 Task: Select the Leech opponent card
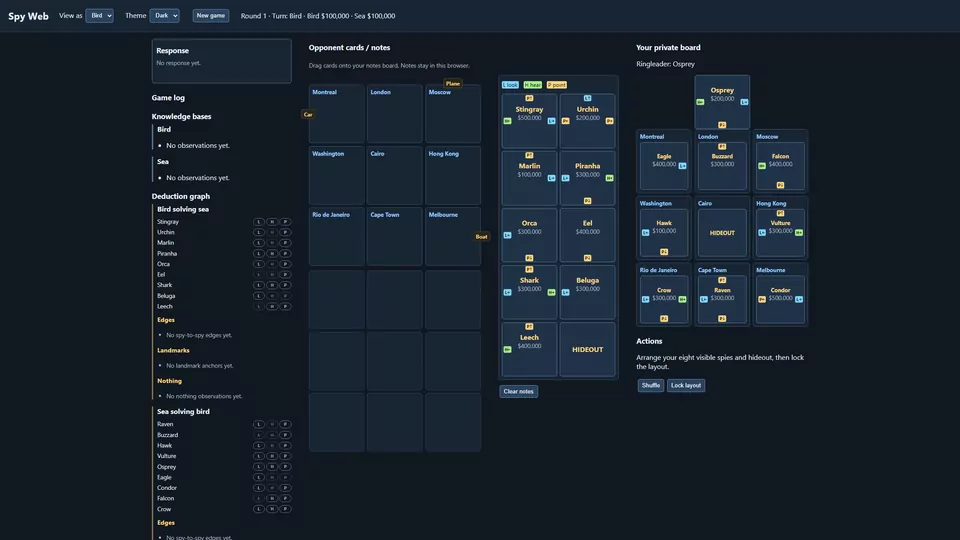[x=529, y=349]
